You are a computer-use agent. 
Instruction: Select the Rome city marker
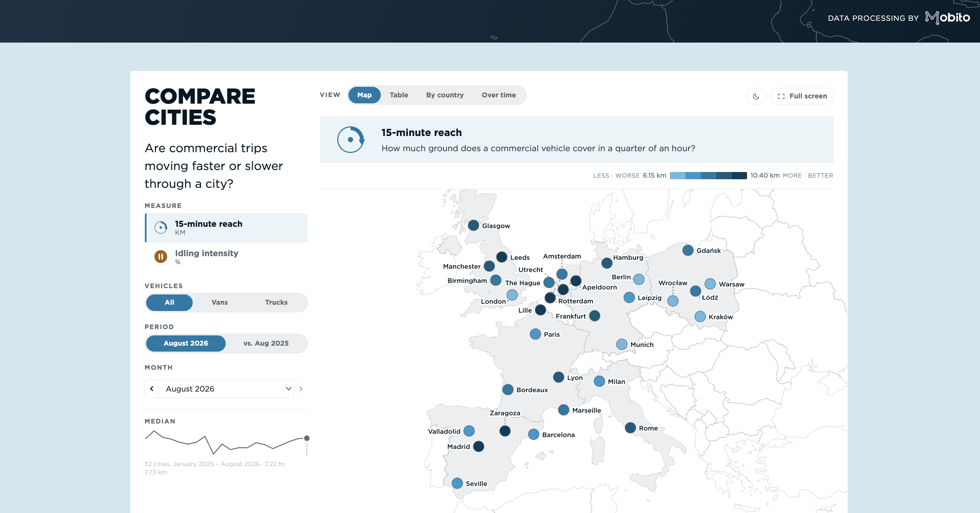(x=630, y=428)
